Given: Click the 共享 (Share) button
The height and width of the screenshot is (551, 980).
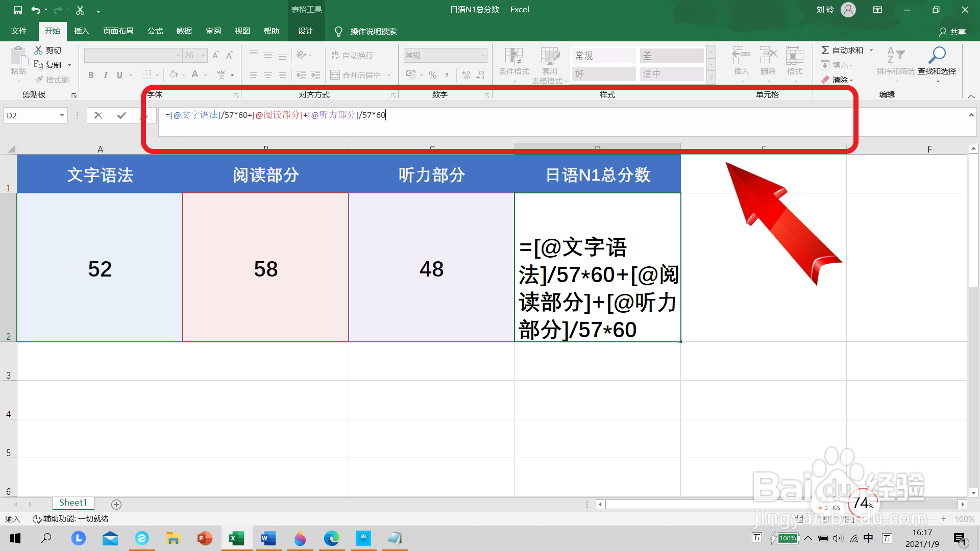Looking at the screenshot, I should tap(952, 32).
